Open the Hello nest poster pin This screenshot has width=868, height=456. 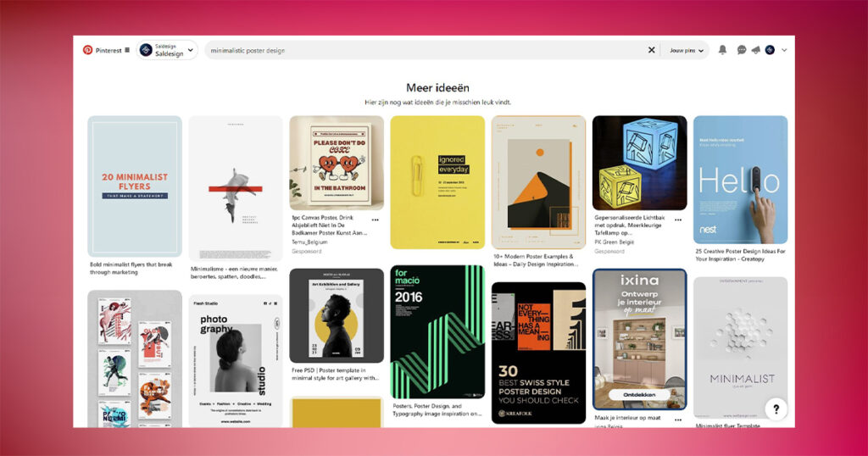(741, 180)
